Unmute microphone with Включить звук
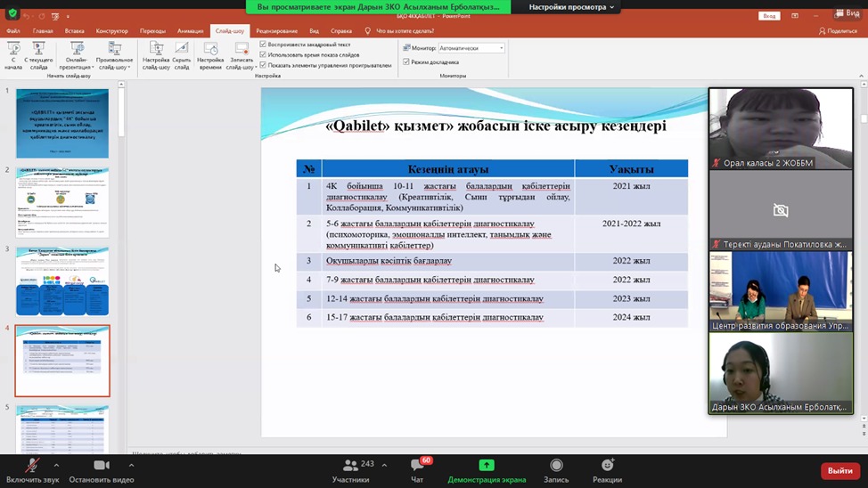This screenshot has width=868, height=488. (x=33, y=471)
